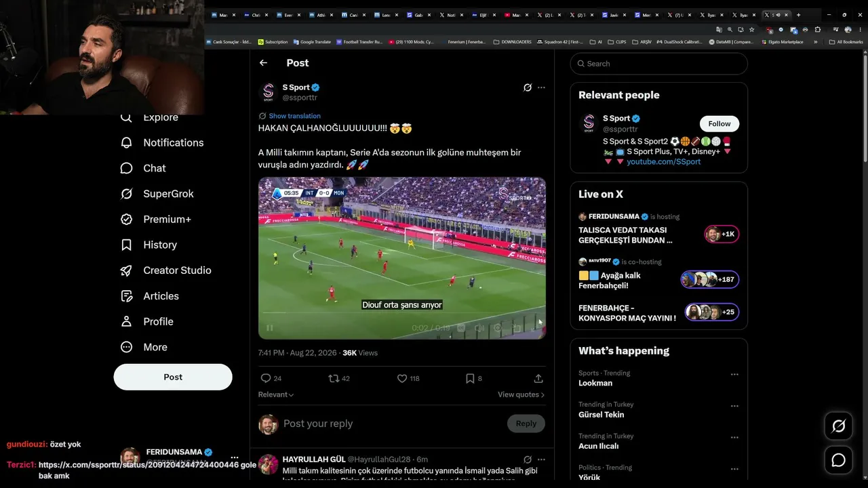The height and width of the screenshot is (488, 868).
Task: Open options for Gürsel Tekin trend
Action: (x=734, y=406)
